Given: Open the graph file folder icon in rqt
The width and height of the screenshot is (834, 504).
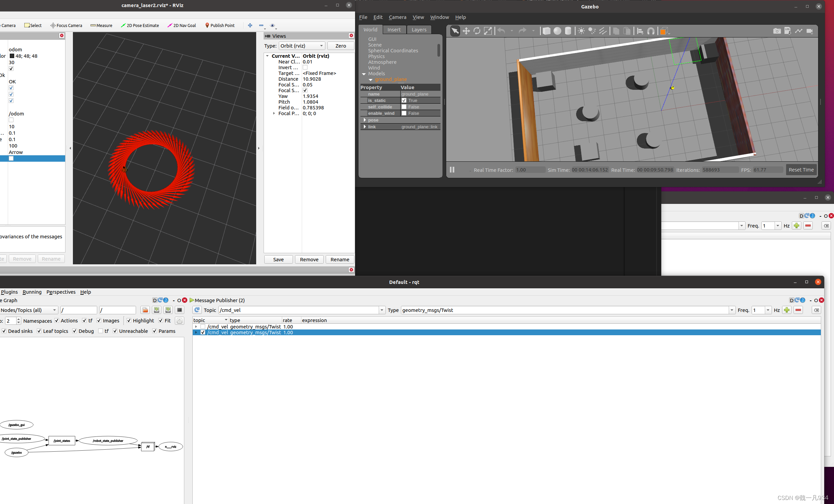Looking at the screenshot, I should tap(145, 310).
